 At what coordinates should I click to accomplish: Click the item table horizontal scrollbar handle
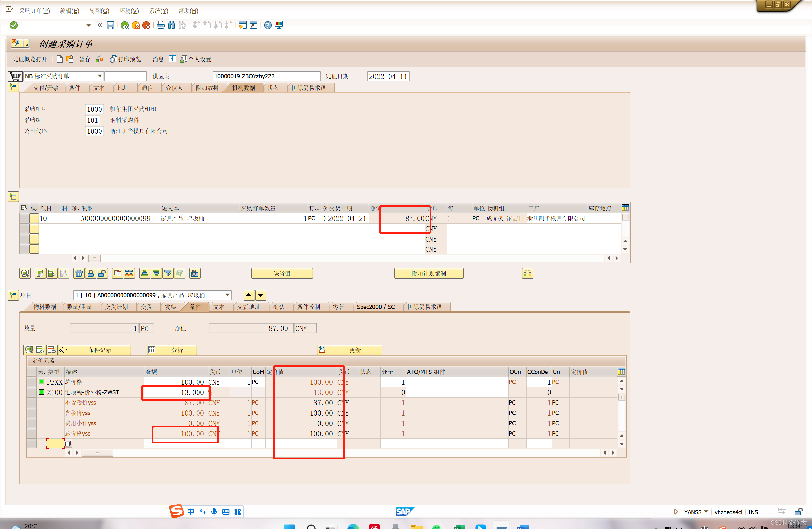[94, 258]
